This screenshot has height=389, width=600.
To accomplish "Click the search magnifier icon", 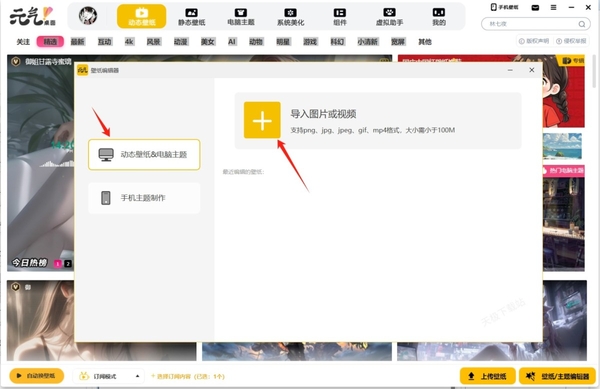I will [582, 24].
